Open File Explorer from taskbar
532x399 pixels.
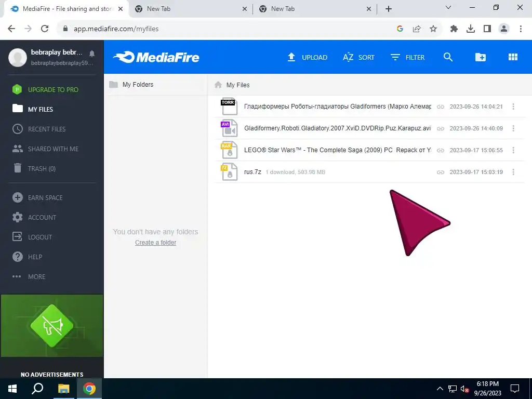coord(63,389)
